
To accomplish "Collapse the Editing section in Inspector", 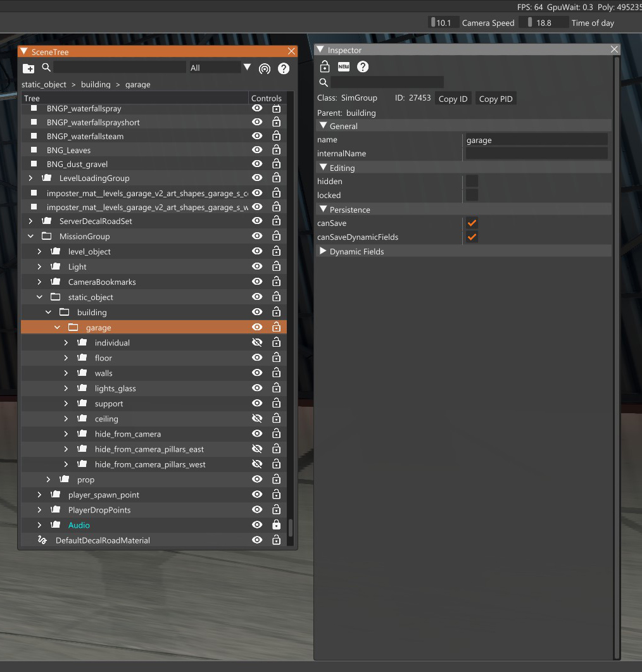I will tap(323, 168).
